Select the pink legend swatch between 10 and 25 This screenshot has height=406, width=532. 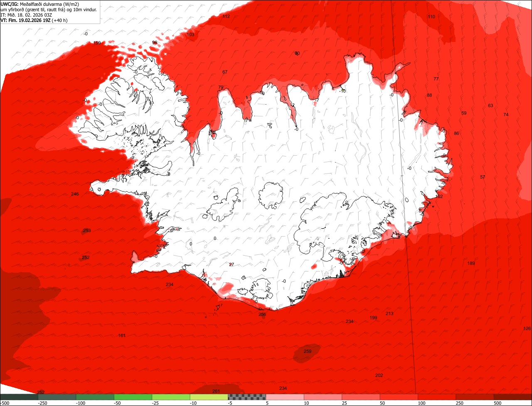click(323, 397)
